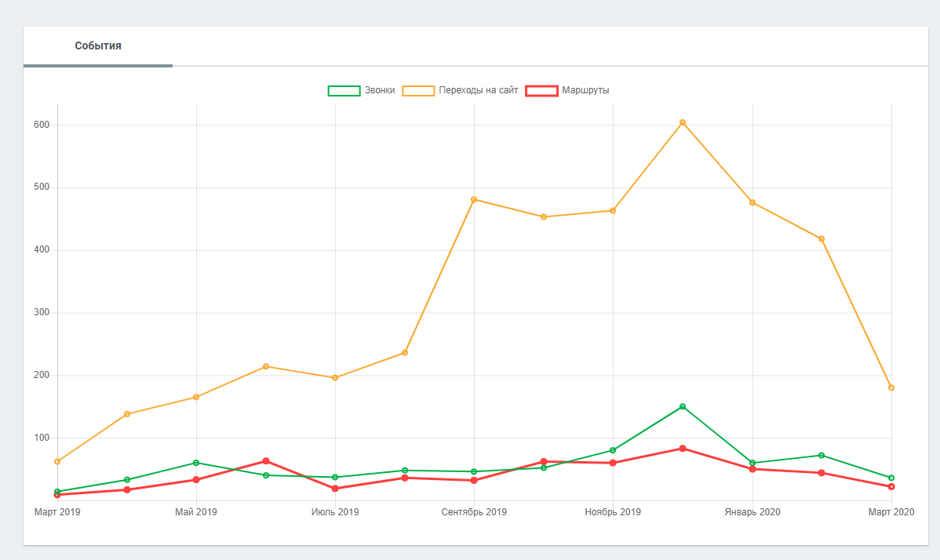940x560 pixels.
Task: Select green data point at Ноябрь 2019
Action: 613,450
